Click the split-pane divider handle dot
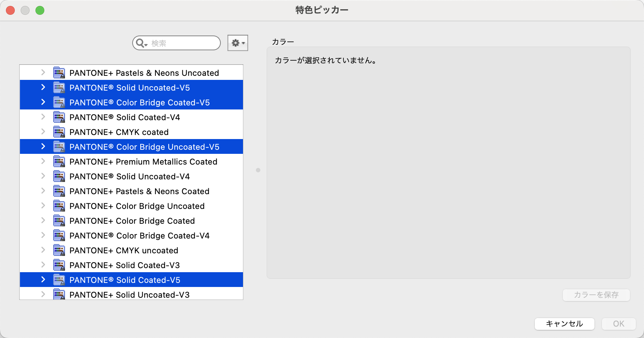644x338 pixels. coord(258,170)
